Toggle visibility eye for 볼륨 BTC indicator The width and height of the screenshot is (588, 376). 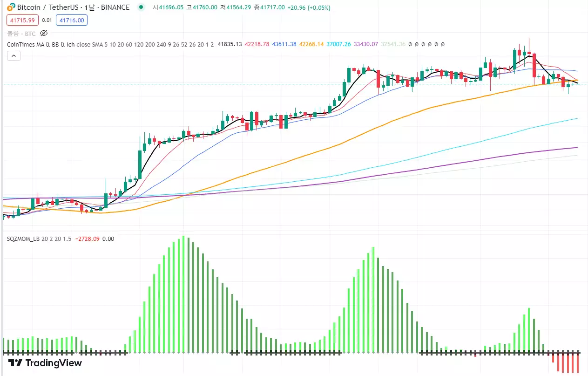[44, 33]
